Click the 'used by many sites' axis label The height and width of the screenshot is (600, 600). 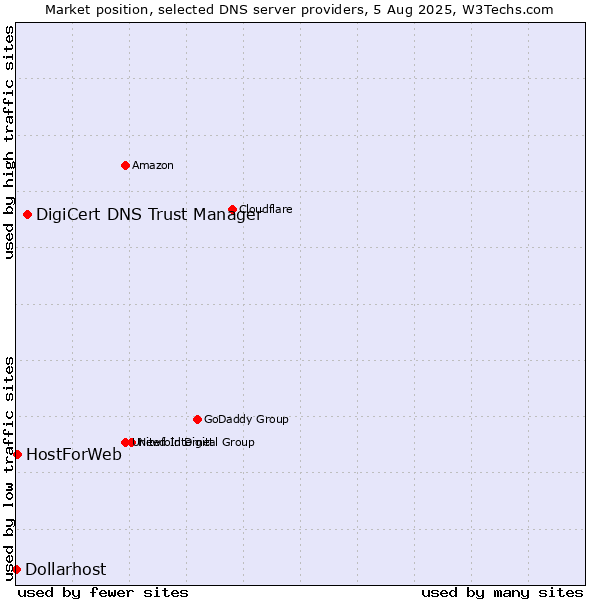pos(502,593)
